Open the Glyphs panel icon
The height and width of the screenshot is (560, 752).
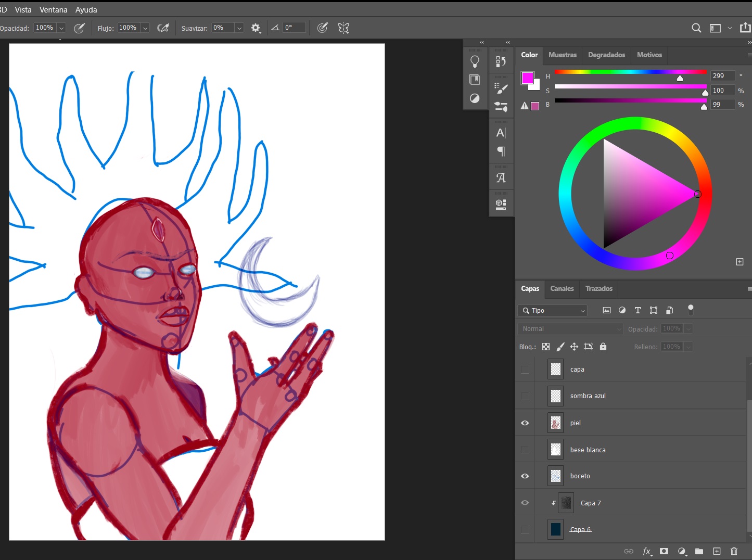pyautogui.click(x=501, y=177)
